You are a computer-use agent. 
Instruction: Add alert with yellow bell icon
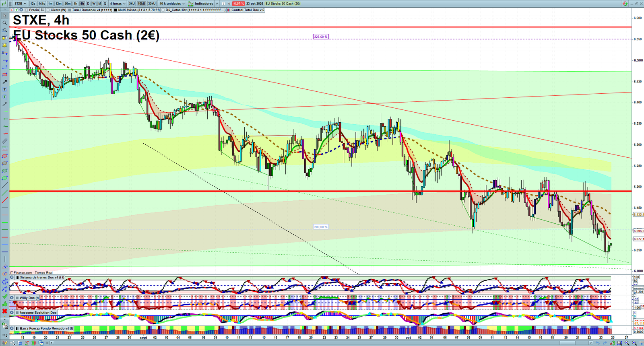pos(4,45)
